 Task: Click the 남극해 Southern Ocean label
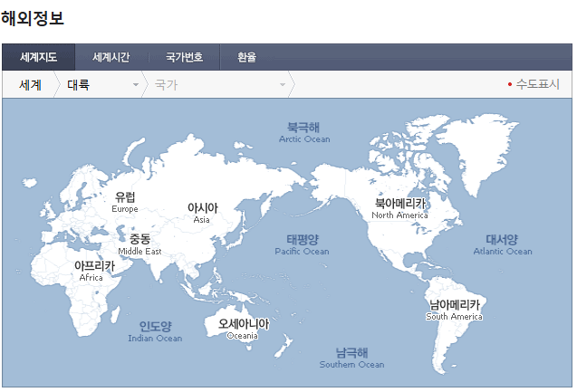(x=351, y=359)
